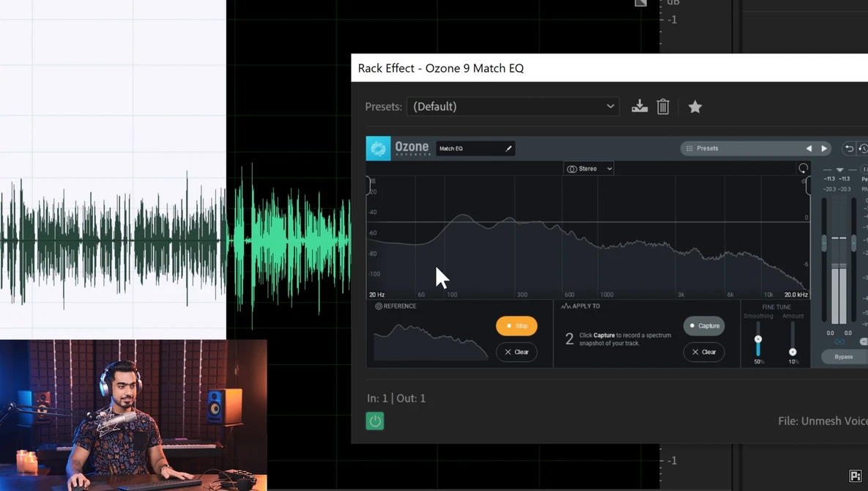Screen dimensions: 868x491
Task: Adjust the Amount slider knob
Action: (793, 352)
